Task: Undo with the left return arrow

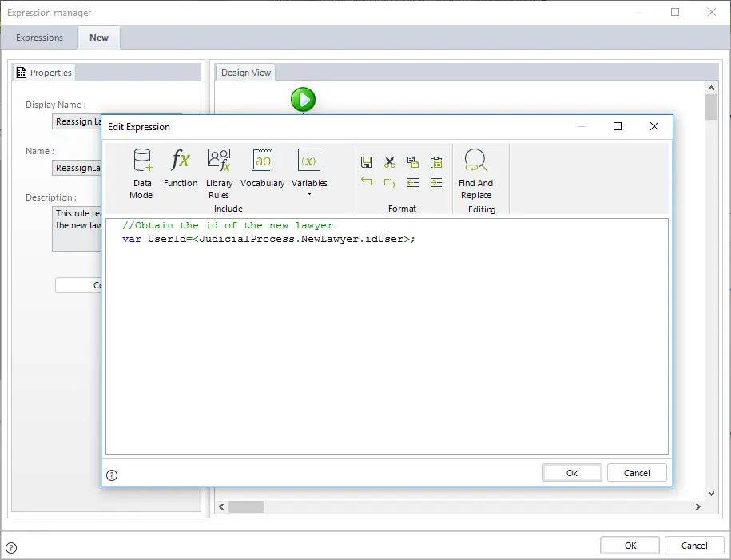Action: (367, 182)
